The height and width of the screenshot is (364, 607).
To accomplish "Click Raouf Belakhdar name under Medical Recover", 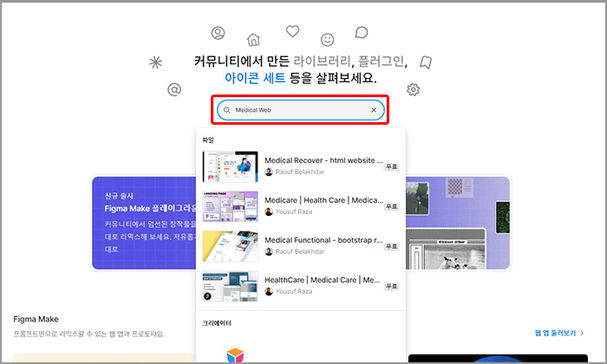I will (300, 172).
